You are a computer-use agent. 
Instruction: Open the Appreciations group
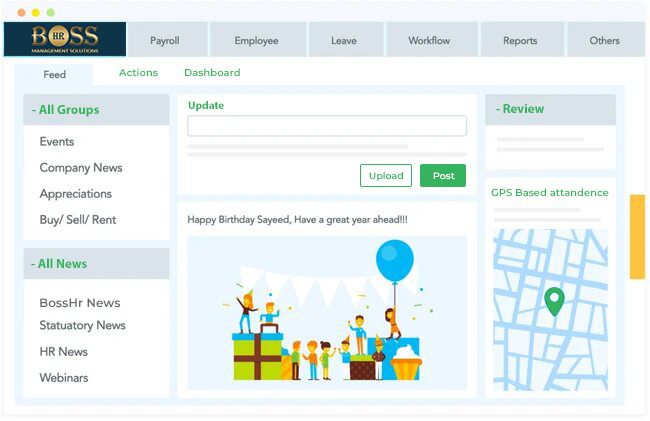75,194
